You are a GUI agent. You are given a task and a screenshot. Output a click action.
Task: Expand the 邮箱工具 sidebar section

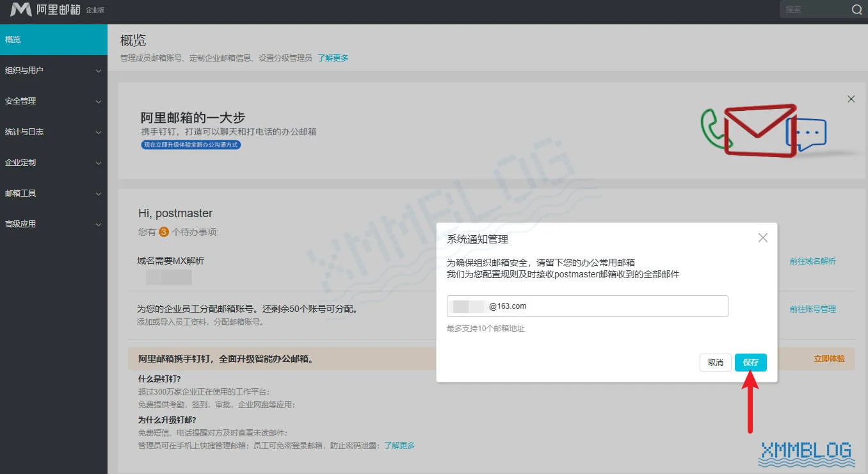pyautogui.click(x=54, y=193)
